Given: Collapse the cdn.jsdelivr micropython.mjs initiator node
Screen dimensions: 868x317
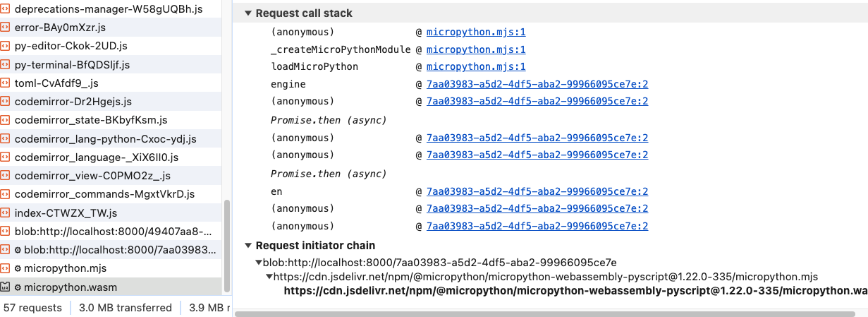Looking at the screenshot, I should tap(269, 277).
